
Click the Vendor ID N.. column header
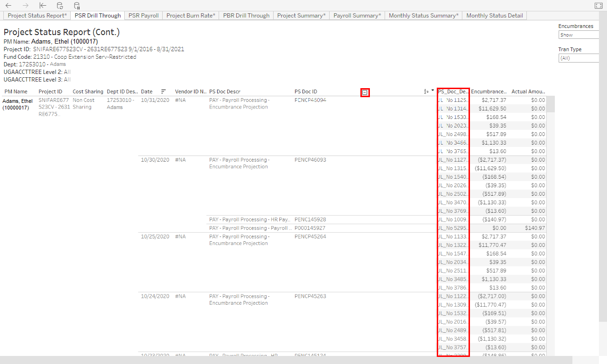(x=191, y=91)
